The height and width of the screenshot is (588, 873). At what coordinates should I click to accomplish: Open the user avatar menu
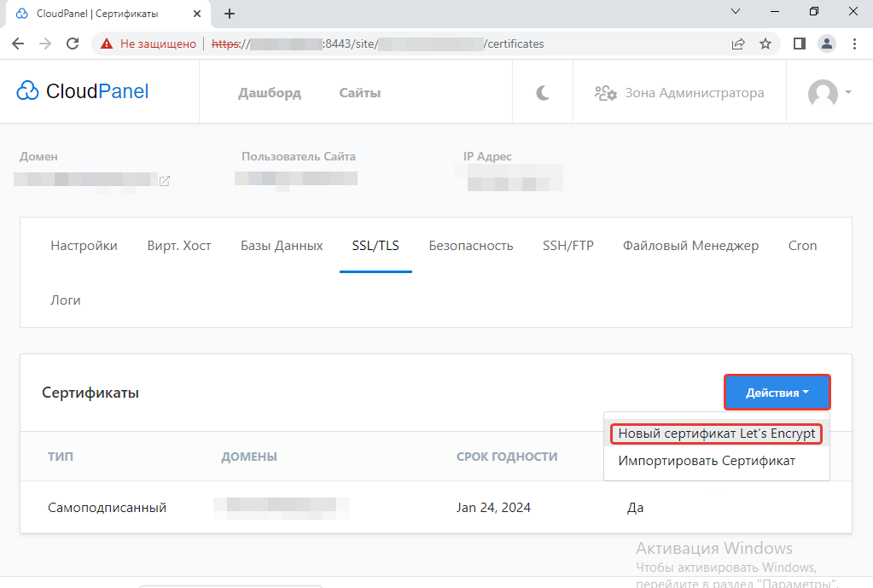(829, 93)
